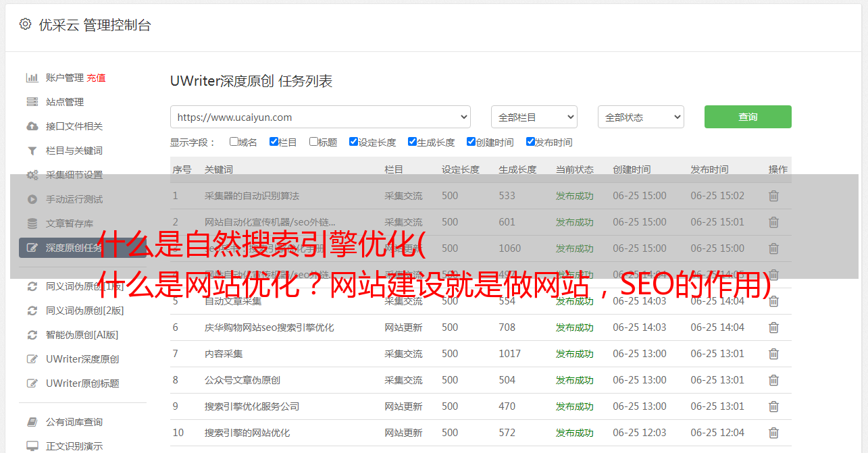Delete row 1 using its trash icon
868x453 pixels.
[x=773, y=196]
